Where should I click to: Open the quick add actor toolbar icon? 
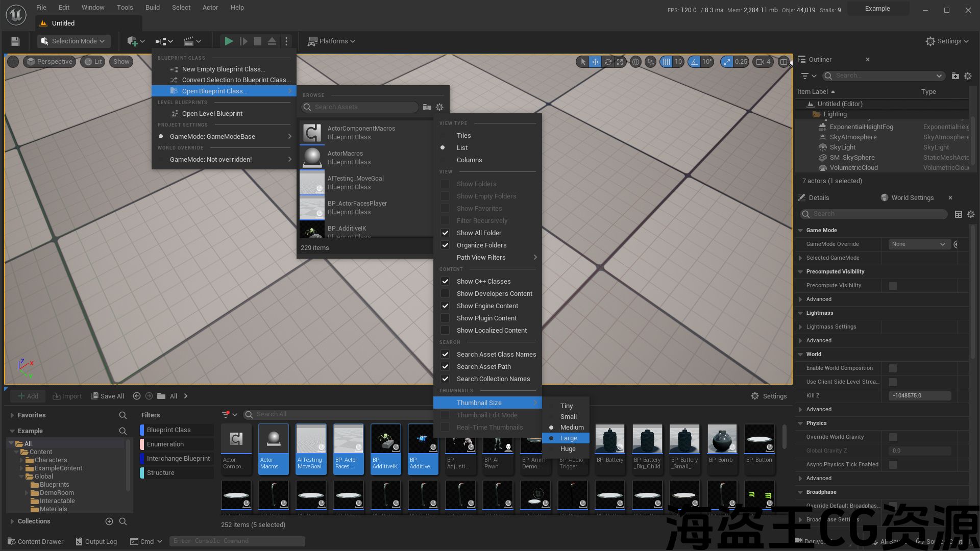(132, 41)
